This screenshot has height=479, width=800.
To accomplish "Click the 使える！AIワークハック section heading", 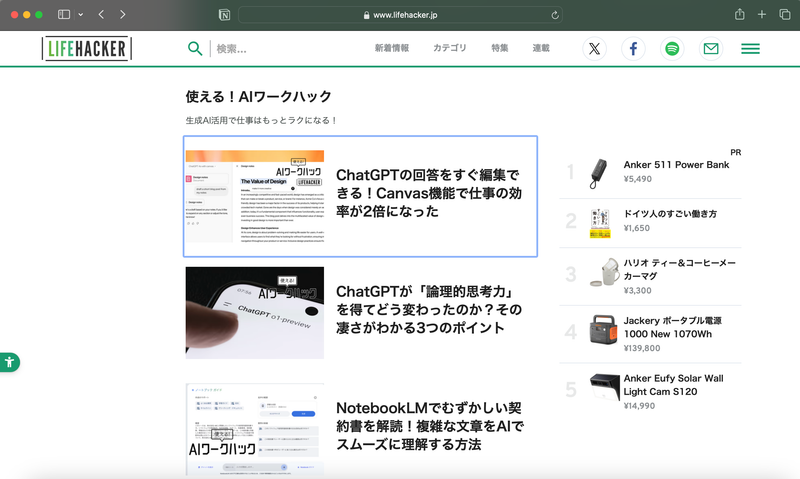I will (258, 96).
